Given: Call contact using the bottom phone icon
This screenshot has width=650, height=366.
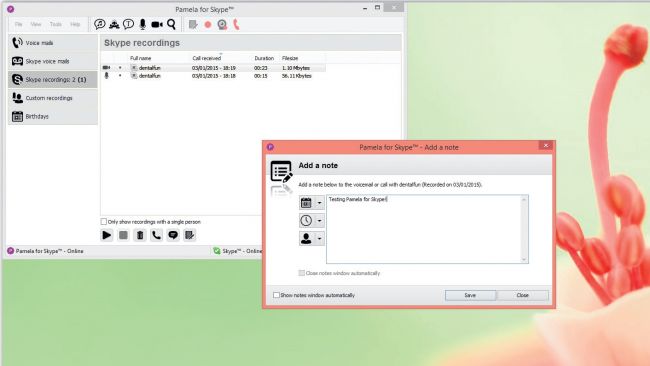Looking at the screenshot, I should coord(156,235).
